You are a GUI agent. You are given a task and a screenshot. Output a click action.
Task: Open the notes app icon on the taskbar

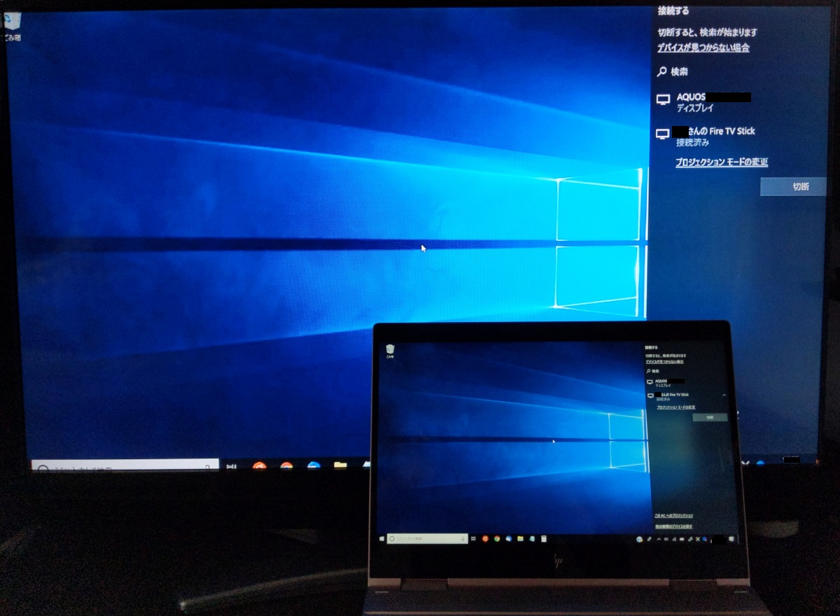(x=543, y=539)
